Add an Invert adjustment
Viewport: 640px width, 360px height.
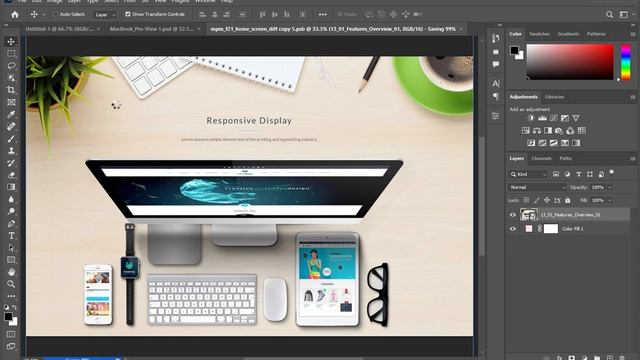point(531,143)
